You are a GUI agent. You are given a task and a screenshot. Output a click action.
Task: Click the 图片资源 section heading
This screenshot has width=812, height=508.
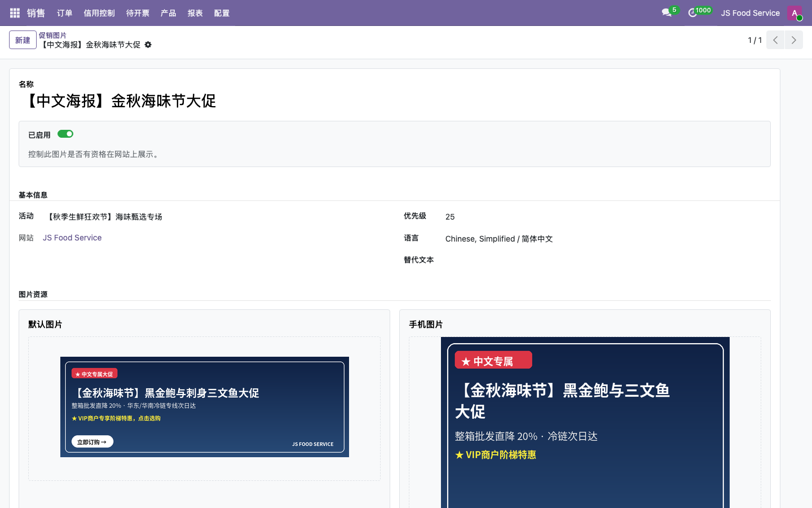tap(33, 294)
